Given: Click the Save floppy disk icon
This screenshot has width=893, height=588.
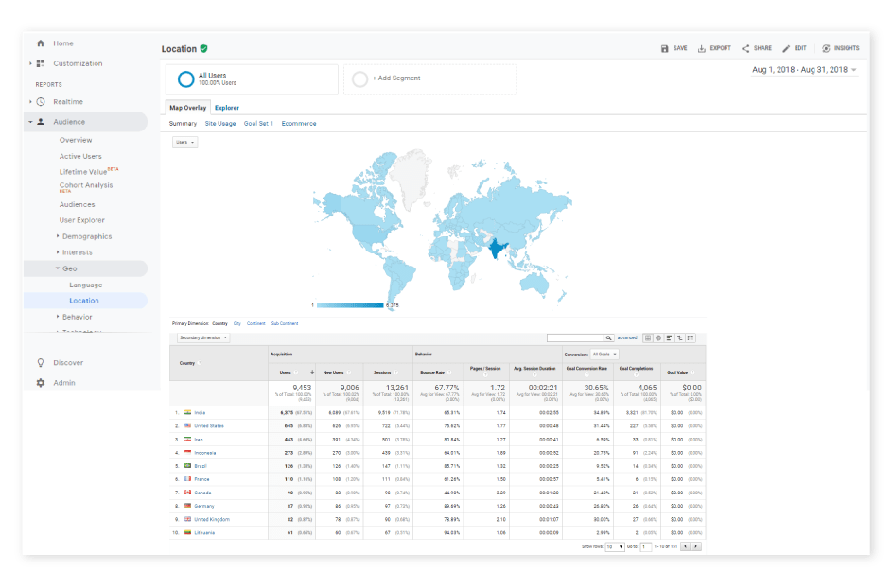Looking at the screenshot, I should point(665,49).
